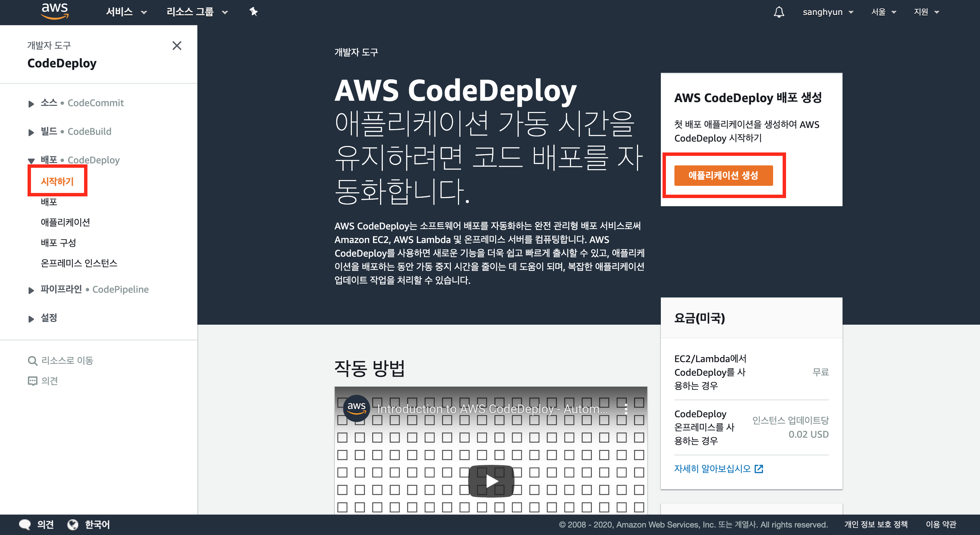Collapse the 배포 CodeDeploy tree section
Image resolution: width=980 pixels, height=535 pixels.
point(31,161)
